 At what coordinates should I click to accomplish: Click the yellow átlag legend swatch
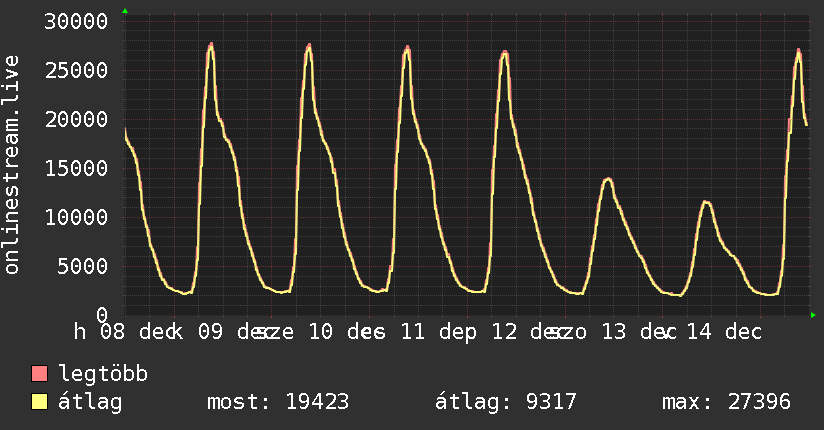(39, 402)
